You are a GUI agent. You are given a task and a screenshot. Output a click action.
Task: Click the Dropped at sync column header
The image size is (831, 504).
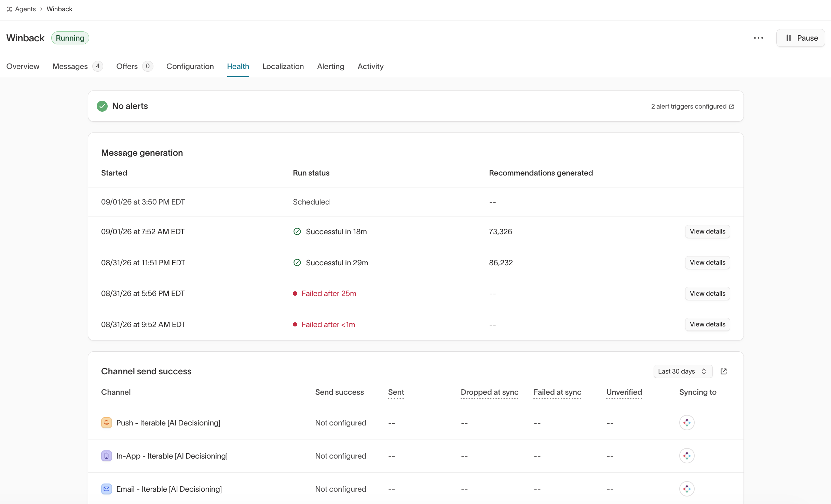coord(489,392)
